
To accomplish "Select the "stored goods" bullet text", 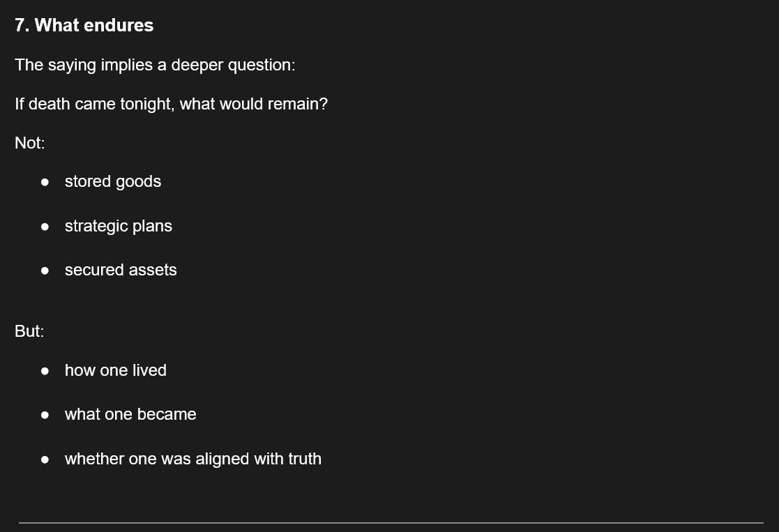I will (x=113, y=182).
